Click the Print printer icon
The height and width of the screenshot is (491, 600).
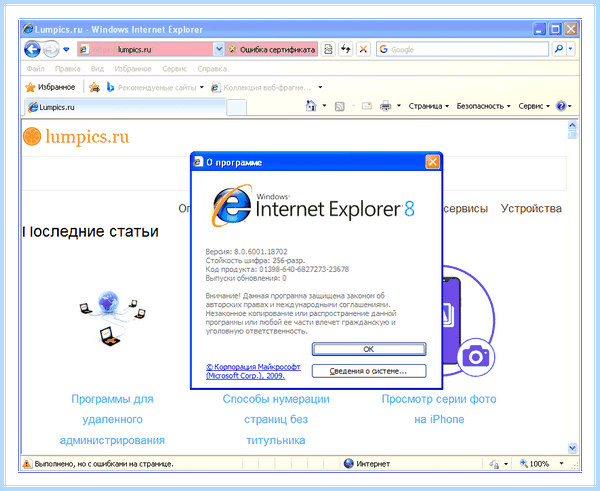385,106
